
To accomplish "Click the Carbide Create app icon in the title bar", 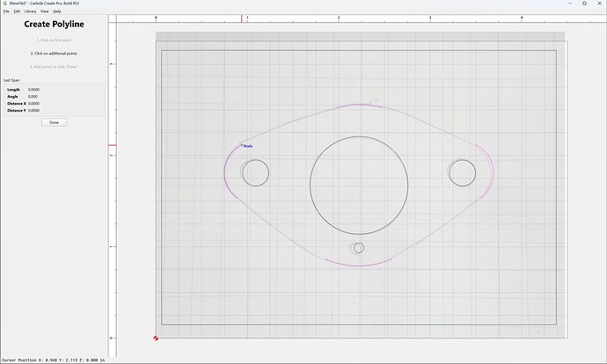I will click(4, 4).
